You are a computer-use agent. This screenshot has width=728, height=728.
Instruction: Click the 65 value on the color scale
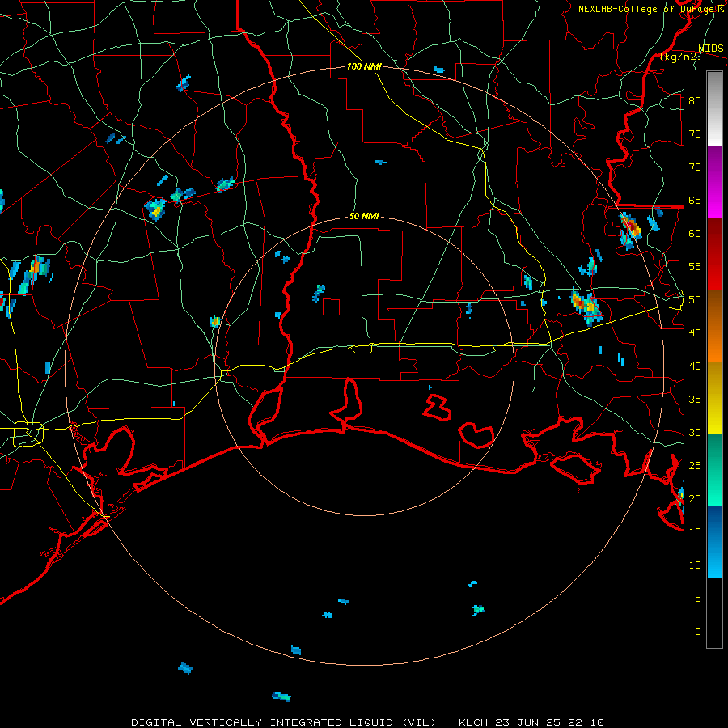click(x=695, y=200)
